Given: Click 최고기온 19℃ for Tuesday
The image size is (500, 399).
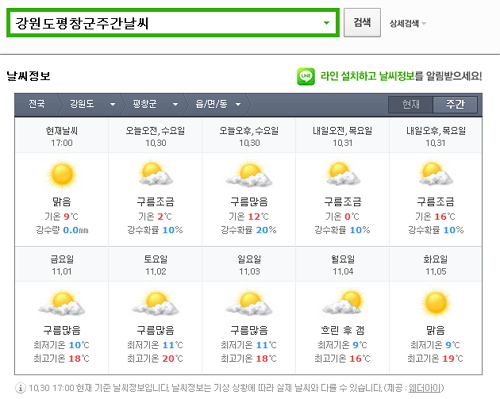Looking at the screenshot, I should [x=436, y=359].
